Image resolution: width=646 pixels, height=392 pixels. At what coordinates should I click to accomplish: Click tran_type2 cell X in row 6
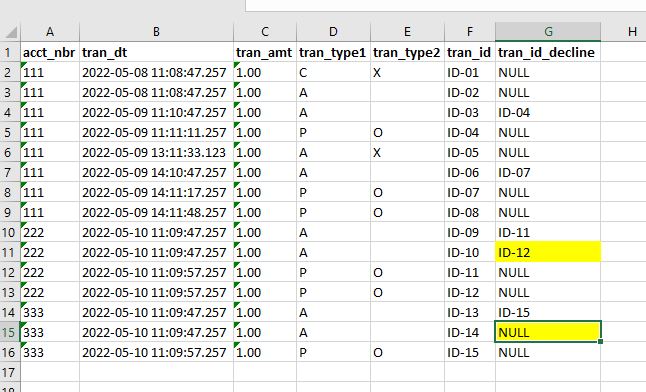(x=407, y=153)
